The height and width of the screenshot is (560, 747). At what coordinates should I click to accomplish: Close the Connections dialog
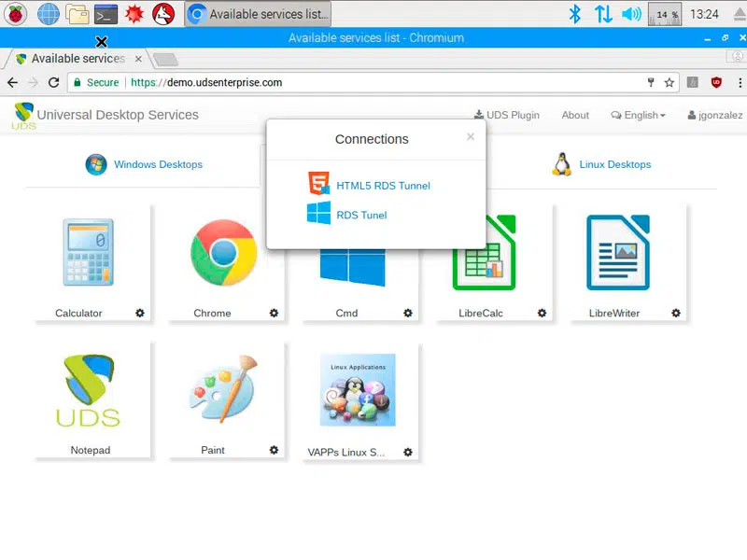(471, 137)
